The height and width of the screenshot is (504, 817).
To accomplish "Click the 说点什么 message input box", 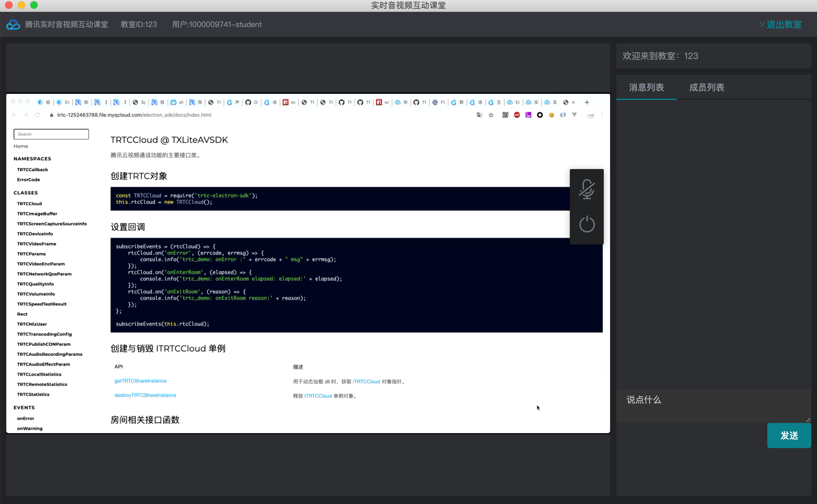I will (713, 406).
